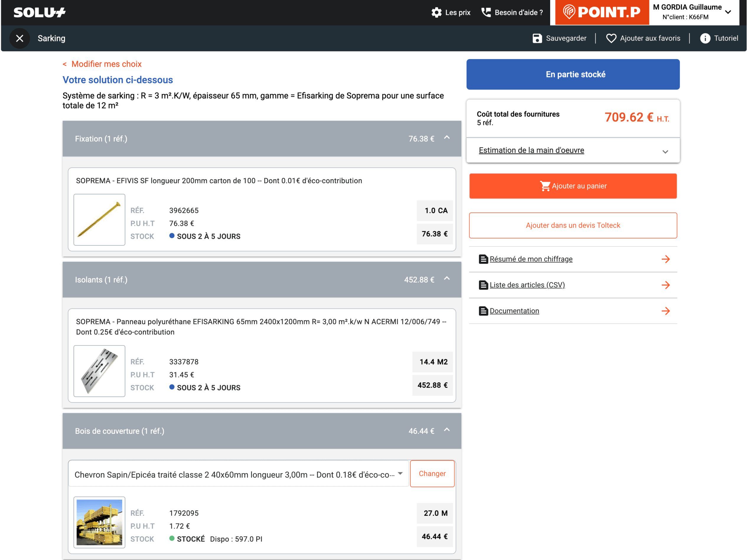Collapse the Isolants section
The width and height of the screenshot is (756, 560).
click(447, 278)
